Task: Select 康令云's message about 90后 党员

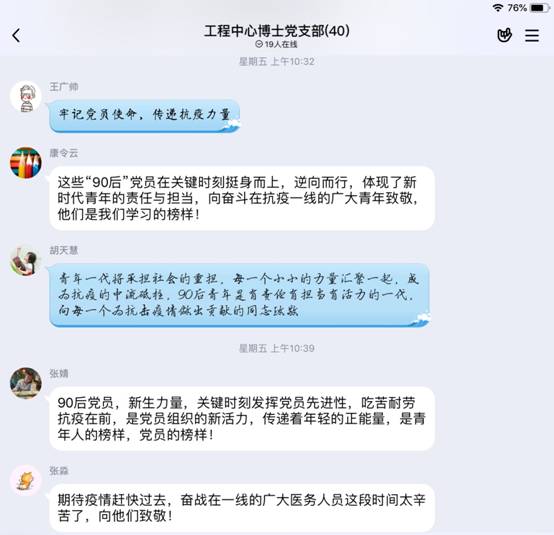Action: point(242,198)
